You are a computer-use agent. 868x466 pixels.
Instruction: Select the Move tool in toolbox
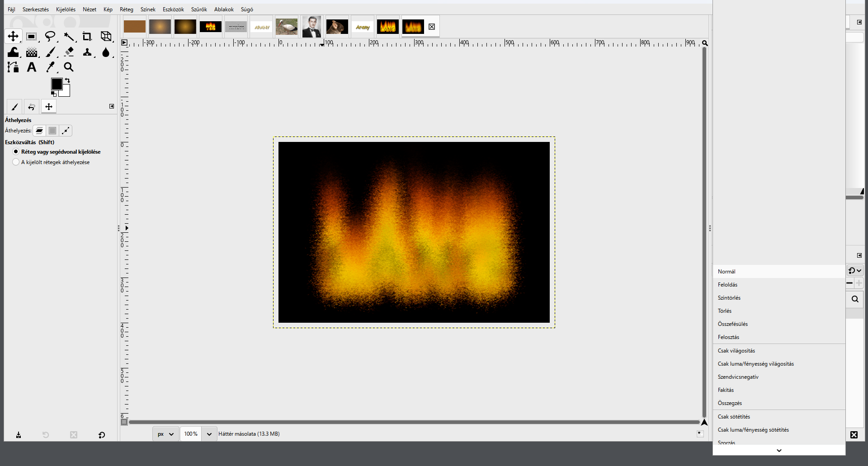tap(13, 36)
